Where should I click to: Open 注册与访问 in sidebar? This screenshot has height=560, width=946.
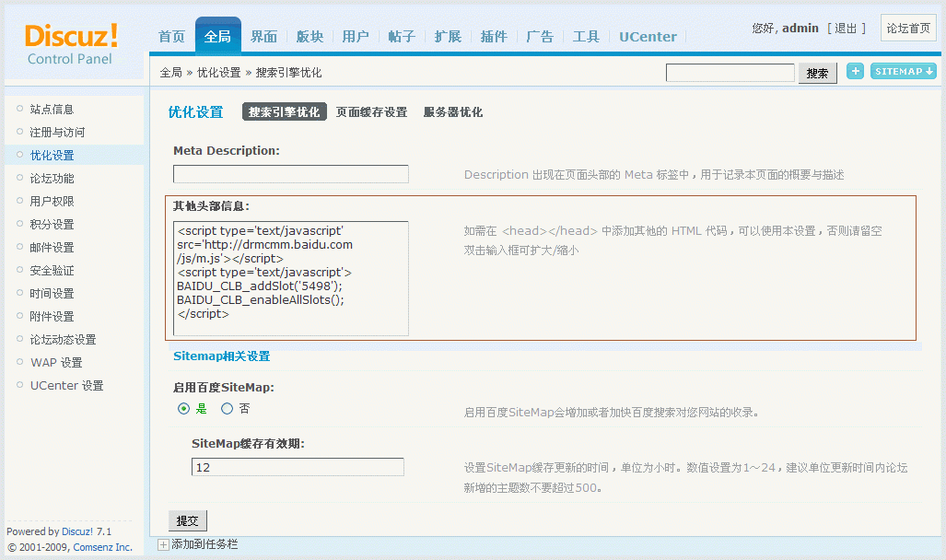click(57, 132)
